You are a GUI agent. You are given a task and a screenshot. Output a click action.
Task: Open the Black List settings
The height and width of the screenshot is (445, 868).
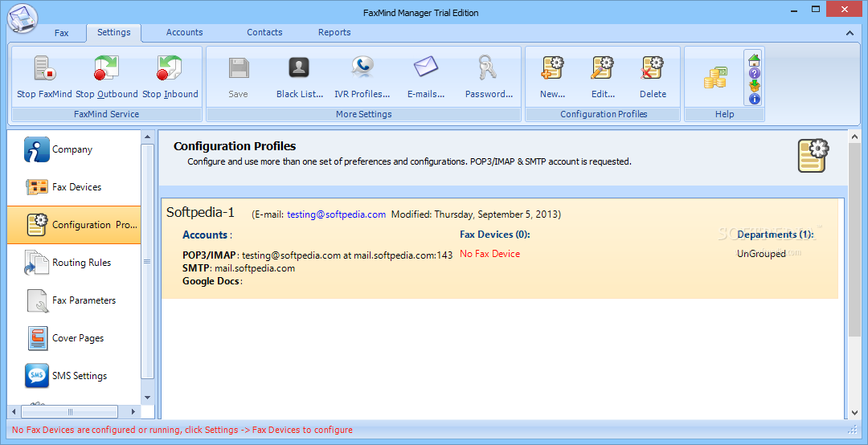(x=300, y=77)
